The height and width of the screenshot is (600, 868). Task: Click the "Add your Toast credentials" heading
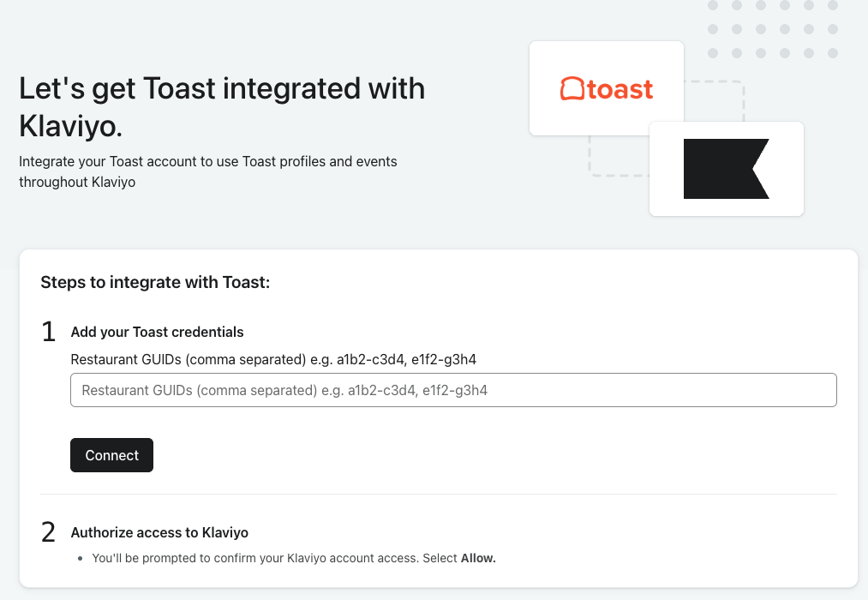[x=157, y=332]
